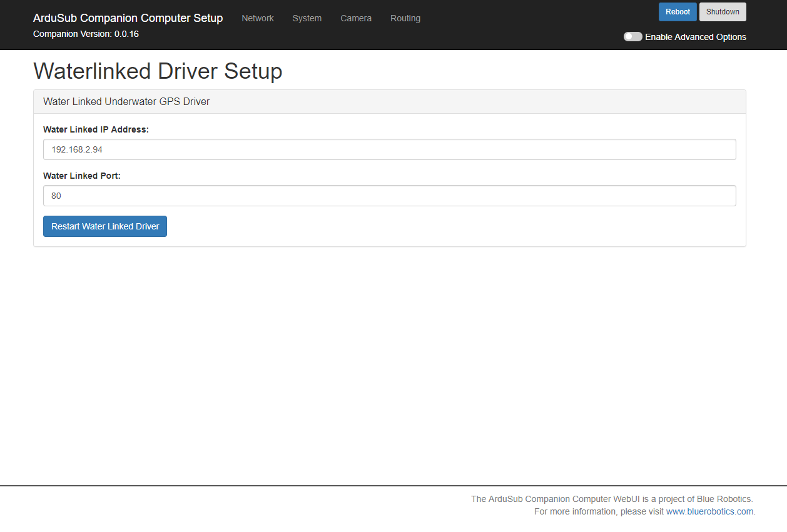Image resolution: width=787 pixels, height=532 pixels.
Task: Go to the System page
Action: pos(307,18)
